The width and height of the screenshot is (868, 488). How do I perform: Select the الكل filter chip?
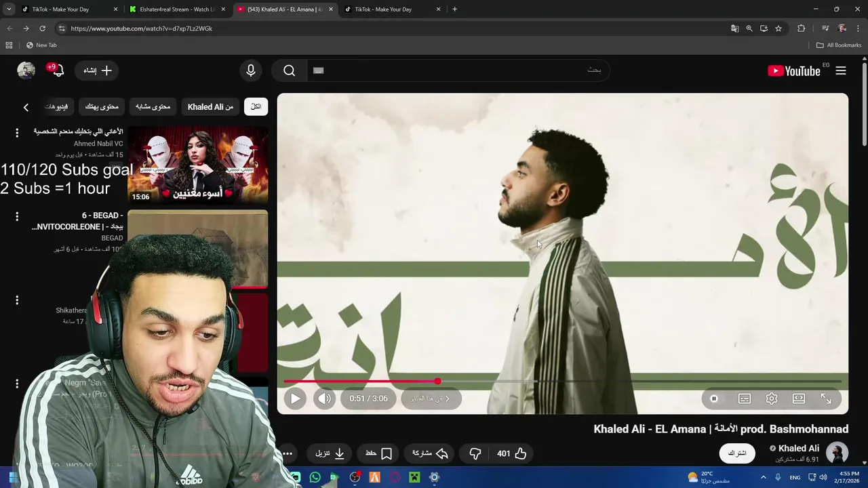click(256, 106)
